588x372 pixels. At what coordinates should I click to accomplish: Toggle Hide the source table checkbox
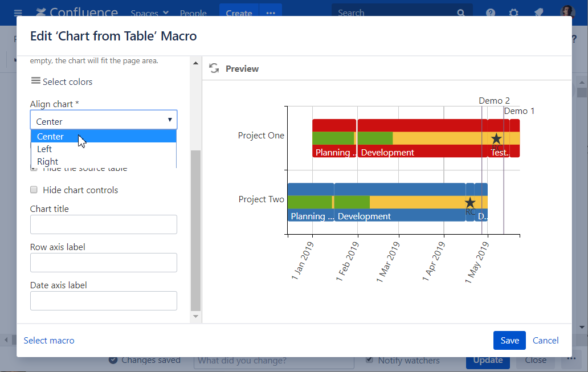pos(34,169)
